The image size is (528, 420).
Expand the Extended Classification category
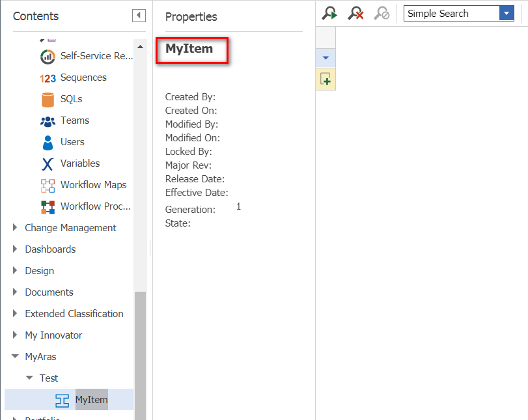click(15, 314)
